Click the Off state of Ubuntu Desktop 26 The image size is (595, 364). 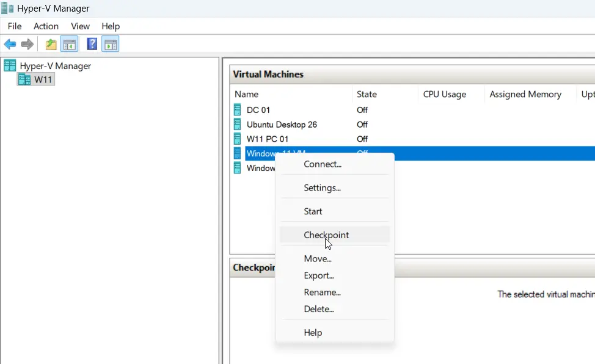(x=362, y=125)
